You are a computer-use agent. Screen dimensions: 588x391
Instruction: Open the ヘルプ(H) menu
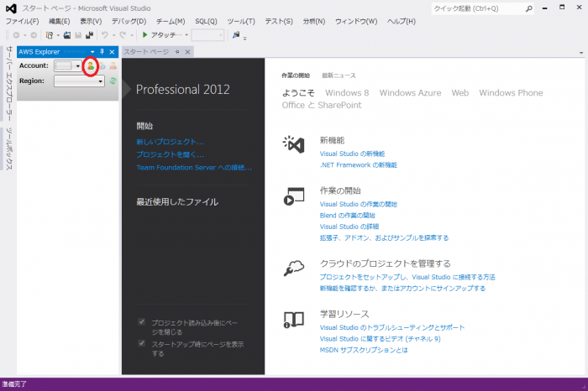402,21
